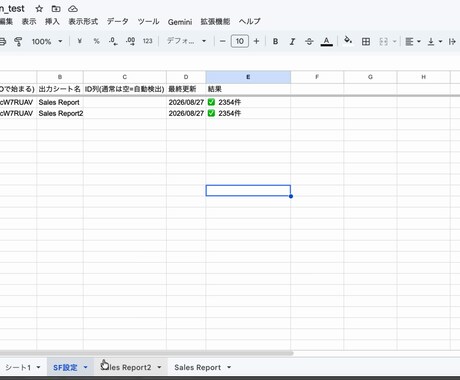Select column C header

[x=125, y=77]
